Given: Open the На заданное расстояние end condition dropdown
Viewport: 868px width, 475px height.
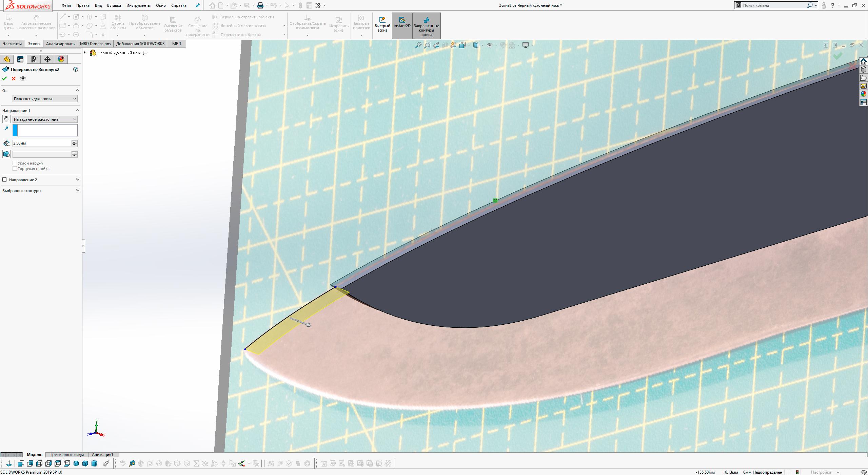Looking at the screenshot, I should click(75, 119).
